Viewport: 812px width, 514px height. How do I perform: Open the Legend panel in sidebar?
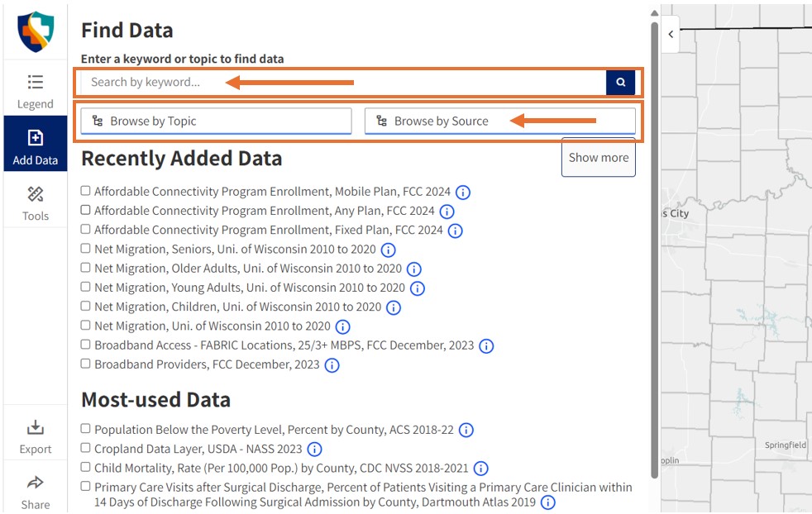coord(35,90)
